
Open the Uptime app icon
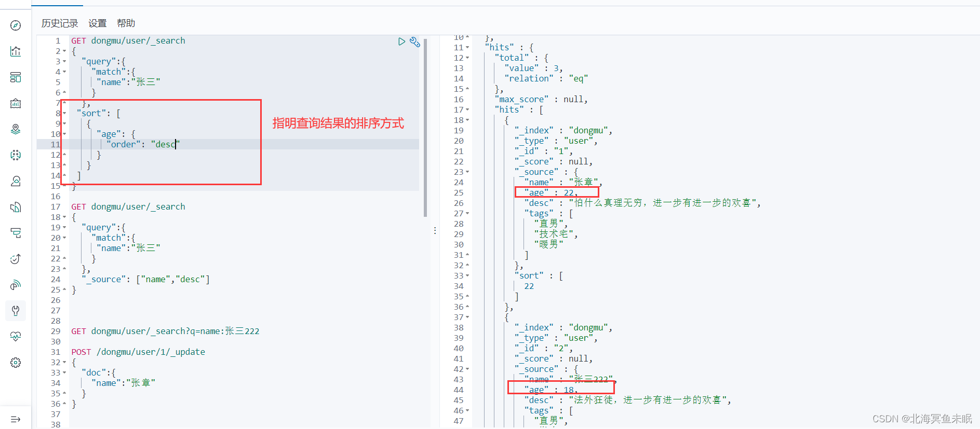tap(16, 259)
